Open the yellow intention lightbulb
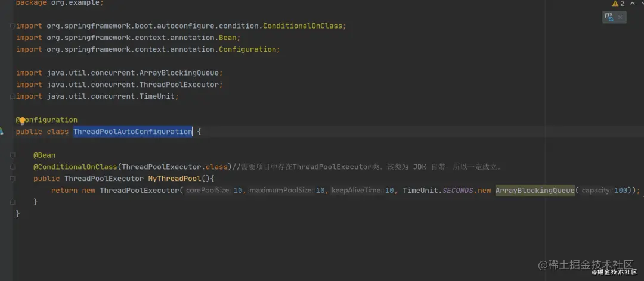644x281 pixels. [23, 120]
